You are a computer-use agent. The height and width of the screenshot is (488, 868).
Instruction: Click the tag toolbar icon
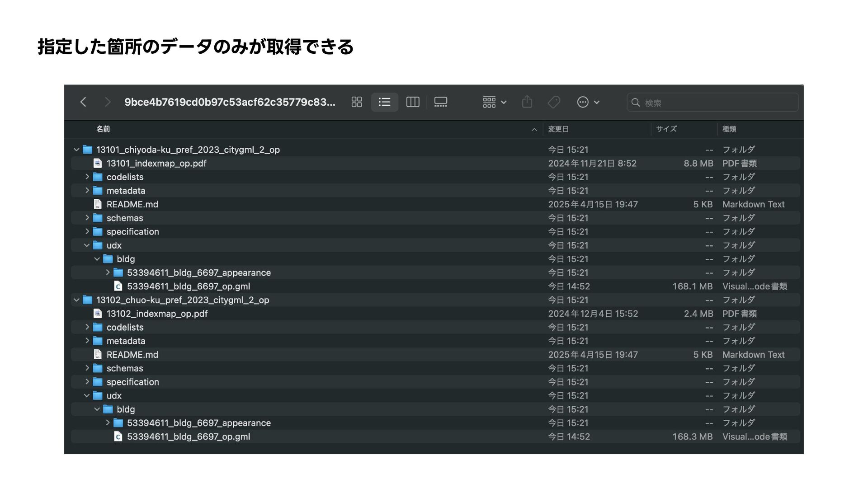click(554, 102)
